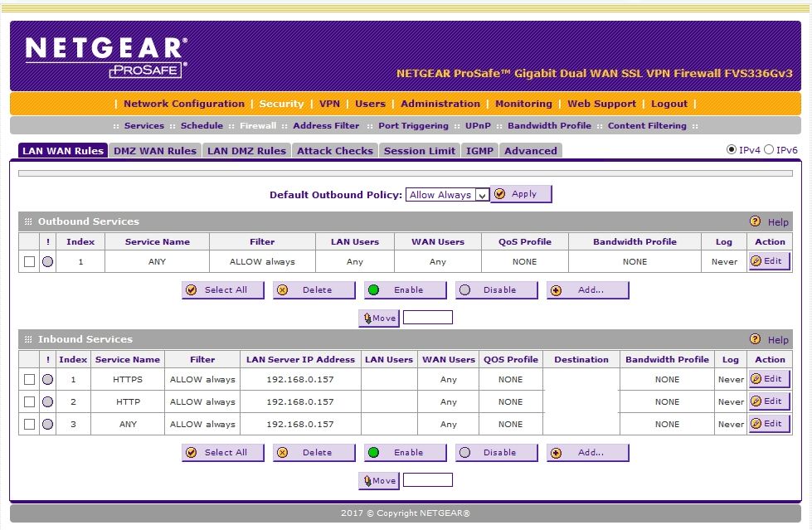Click the outbound Move position input field
Viewport: 812px width, 530px height.
tap(428, 318)
